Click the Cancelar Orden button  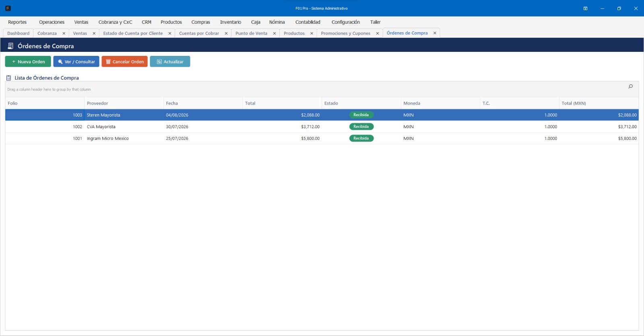[125, 61]
